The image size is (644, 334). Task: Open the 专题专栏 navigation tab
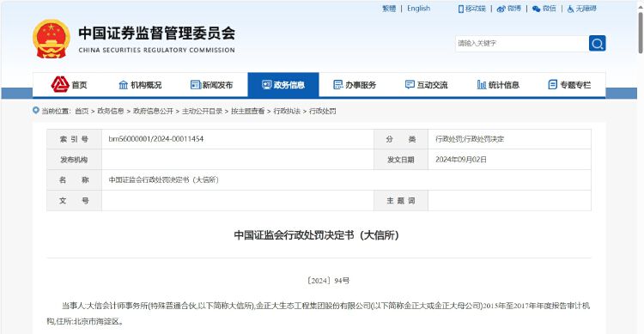[x=569, y=85]
